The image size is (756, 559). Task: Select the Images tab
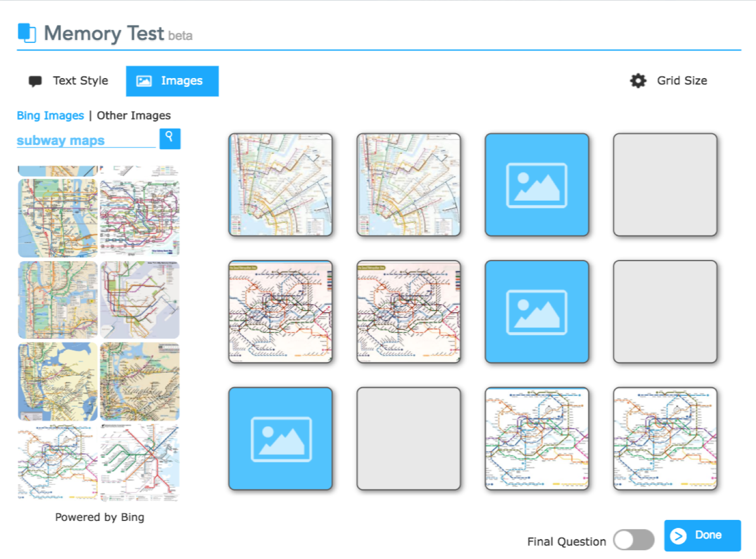coord(172,81)
